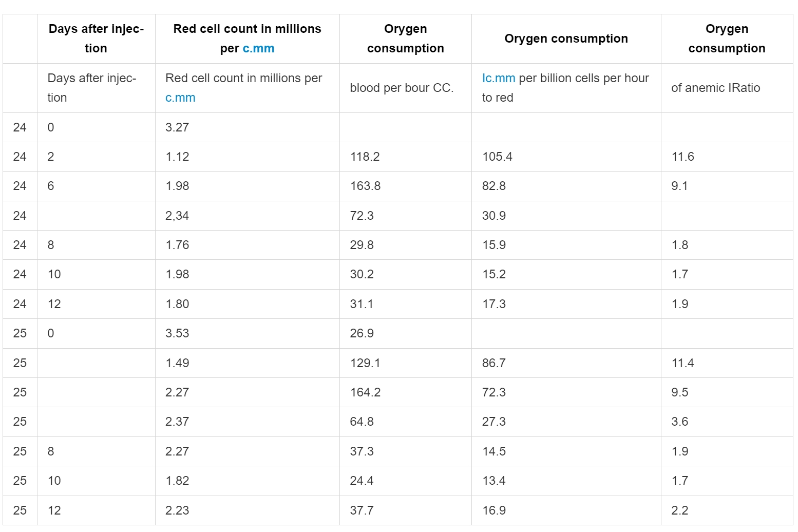798x532 pixels.
Task: Select the cell showing 163.8
Action: [405, 186]
